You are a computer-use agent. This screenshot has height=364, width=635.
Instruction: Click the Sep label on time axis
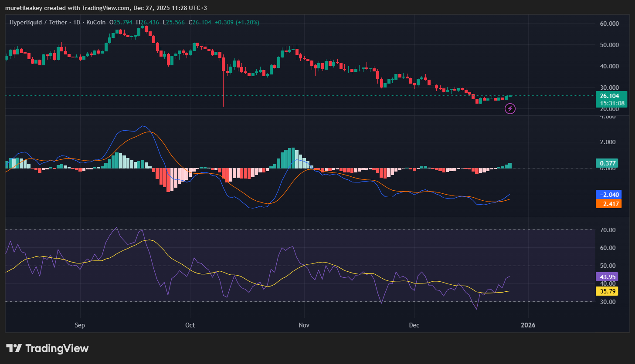(80, 325)
